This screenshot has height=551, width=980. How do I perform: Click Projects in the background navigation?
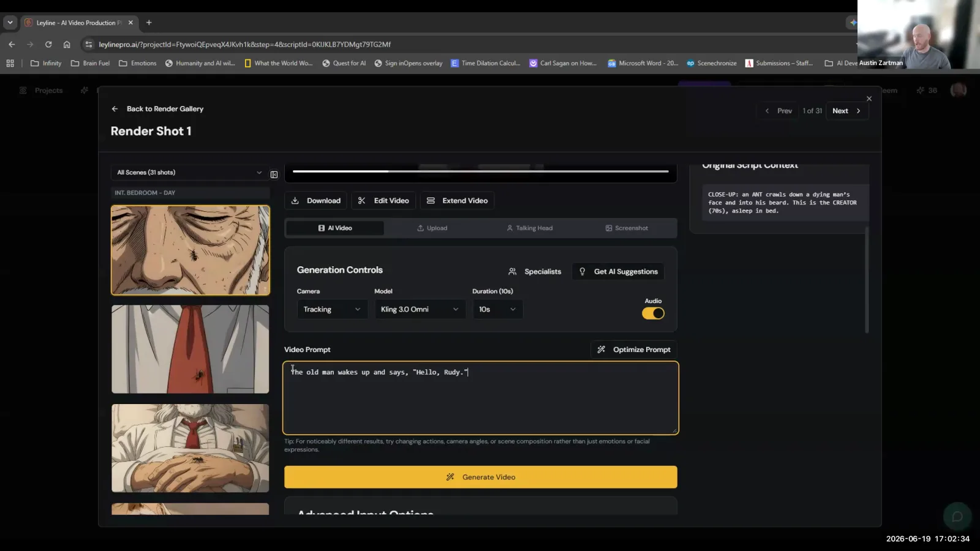[x=42, y=91]
